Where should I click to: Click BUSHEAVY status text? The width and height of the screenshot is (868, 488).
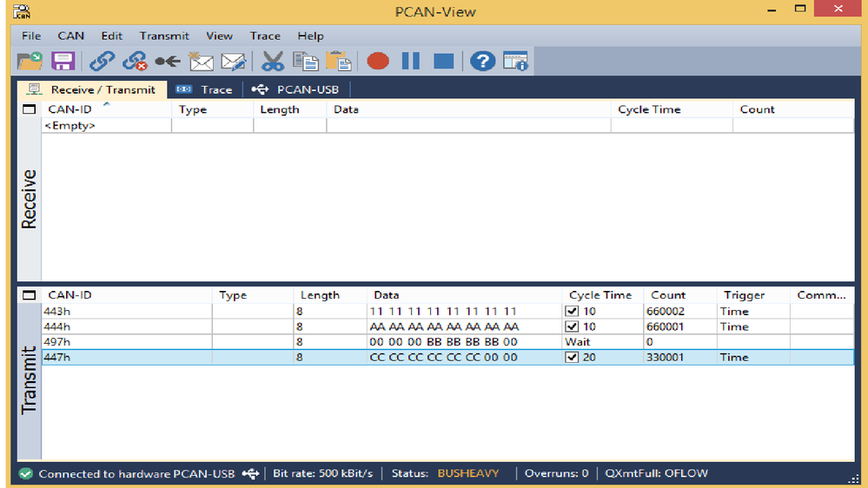click(x=468, y=473)
